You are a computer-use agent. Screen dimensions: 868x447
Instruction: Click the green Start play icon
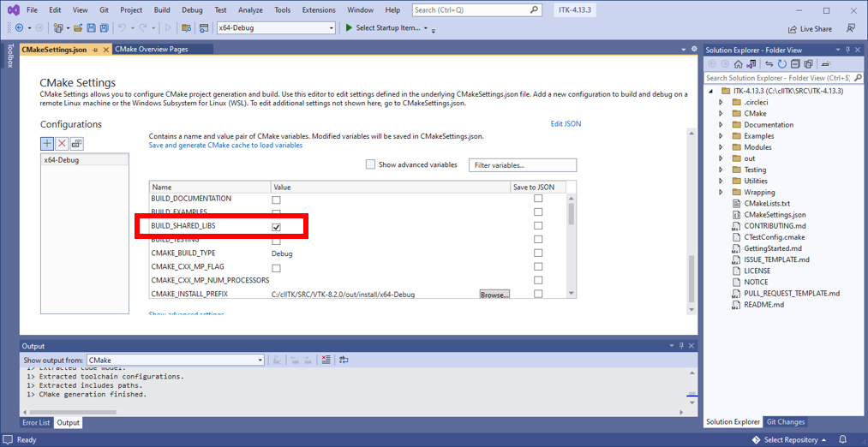(349, 27)
